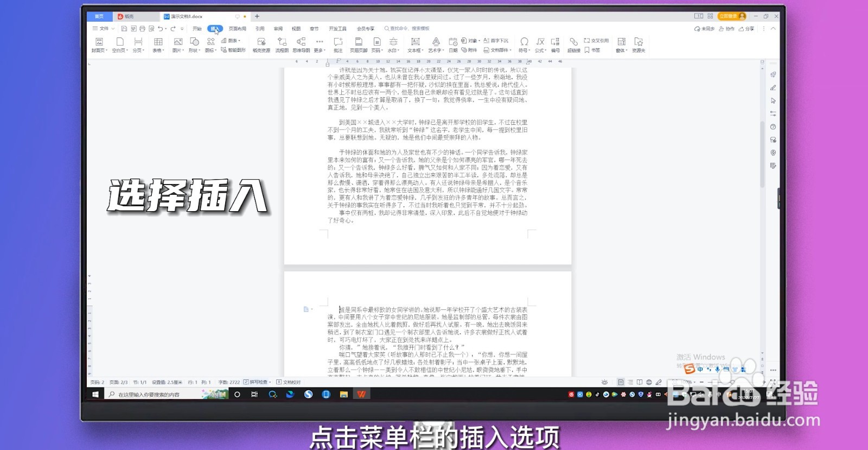Insert an attachment (附件)
This screenshot has height=450, width=868.
470,50
